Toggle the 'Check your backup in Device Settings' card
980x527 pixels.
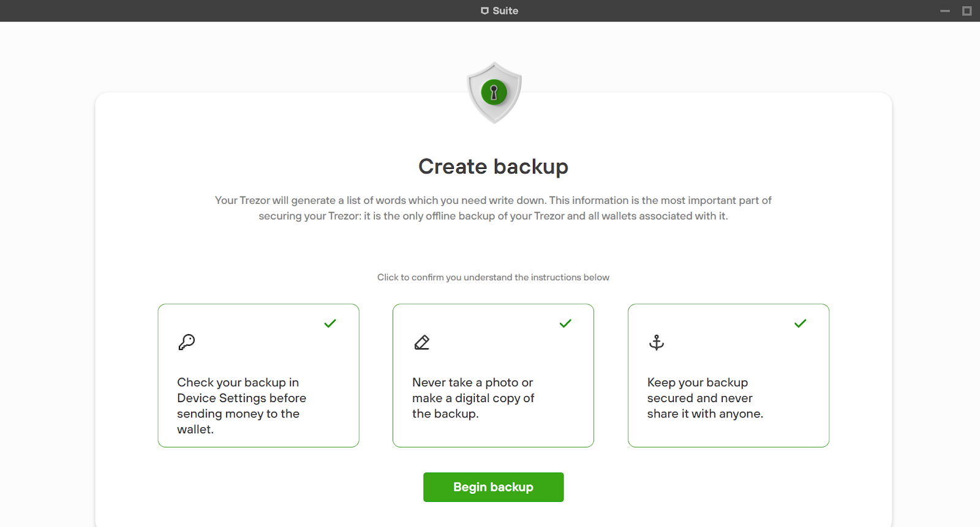tap(258, 375)
